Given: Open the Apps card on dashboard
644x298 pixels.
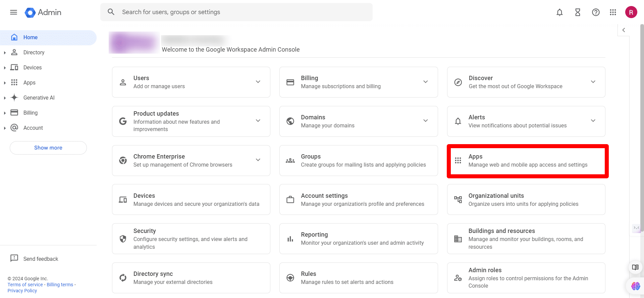Looking at the screenshot, I should [x=527, y=161].
